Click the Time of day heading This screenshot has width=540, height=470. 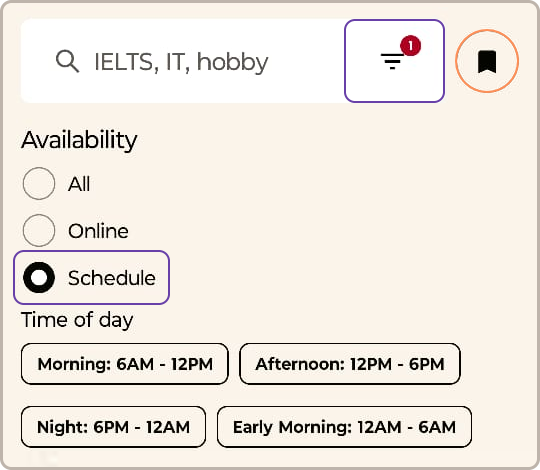tap(77, 320)
